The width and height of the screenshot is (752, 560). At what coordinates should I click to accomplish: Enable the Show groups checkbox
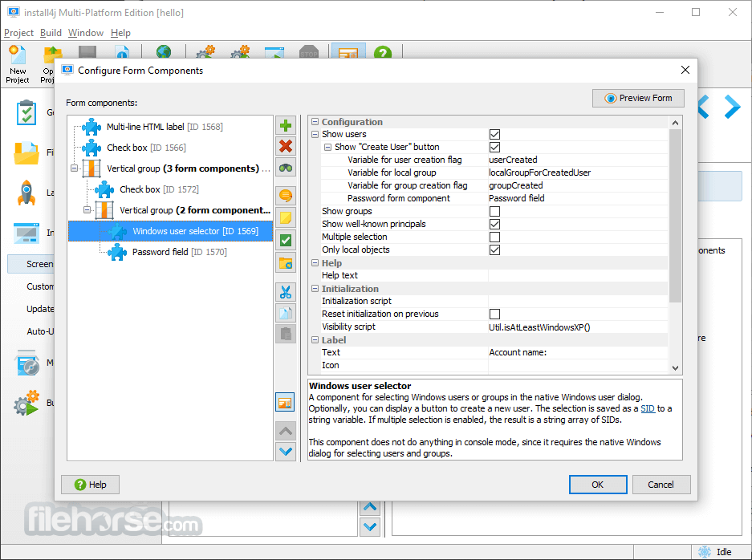point(494,212)
